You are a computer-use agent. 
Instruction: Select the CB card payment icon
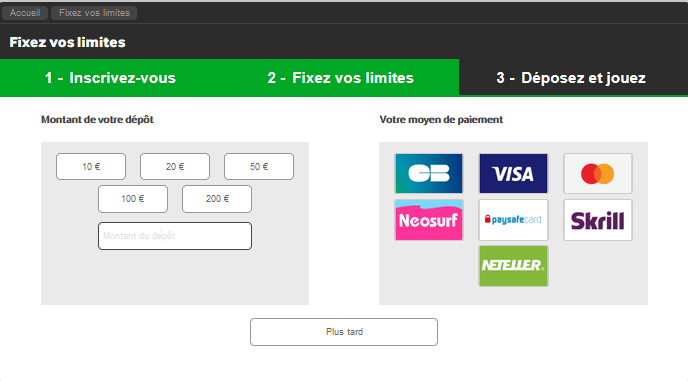429,173
